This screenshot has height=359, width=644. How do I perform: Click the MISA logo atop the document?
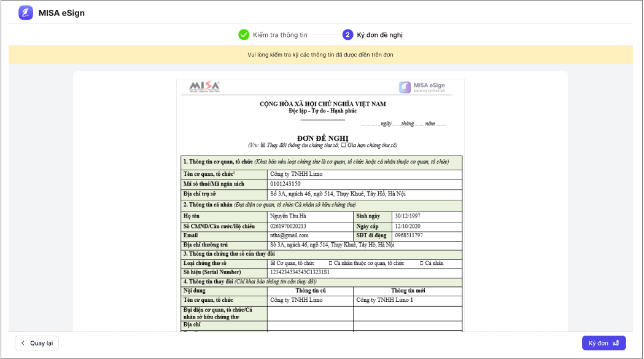pos(204,87)
